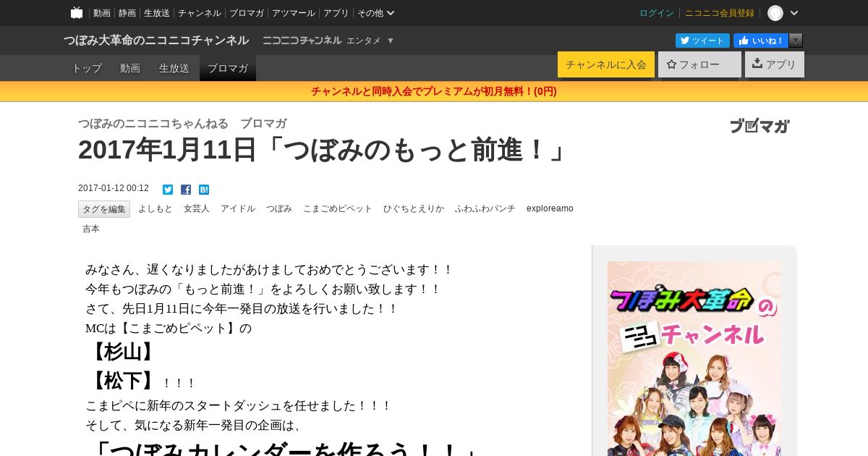Open the こまごめピペット tag
This screenshot has height=456, width=868.
(x=338, y=208)
